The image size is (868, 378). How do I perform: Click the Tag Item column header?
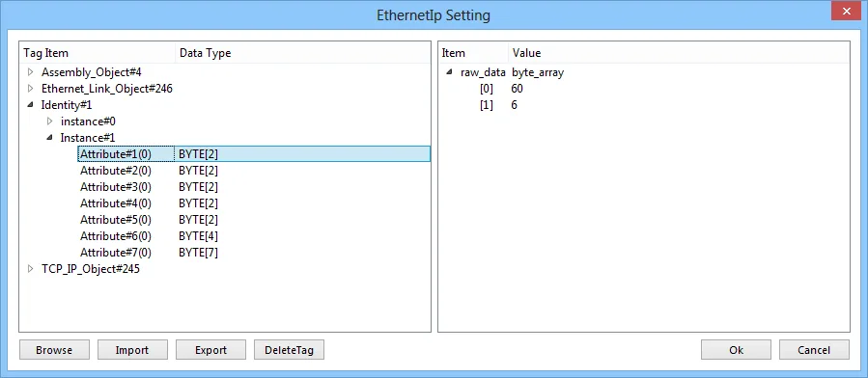pyautogui.click(x=98, y=53)
